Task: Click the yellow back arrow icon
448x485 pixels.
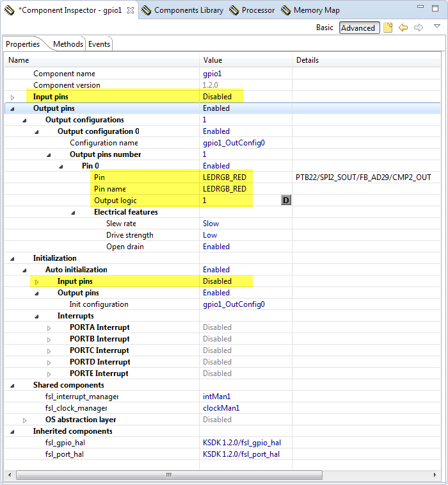Action: pos(403,28)
